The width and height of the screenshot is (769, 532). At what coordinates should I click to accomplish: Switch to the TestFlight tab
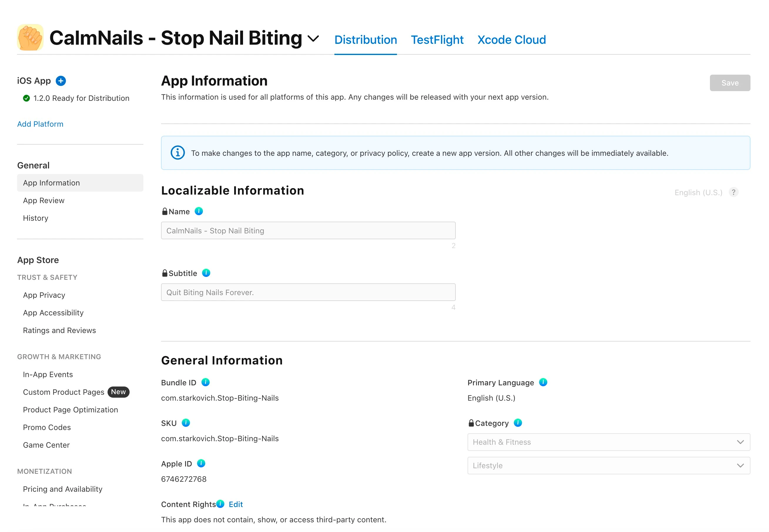[437, 40]
